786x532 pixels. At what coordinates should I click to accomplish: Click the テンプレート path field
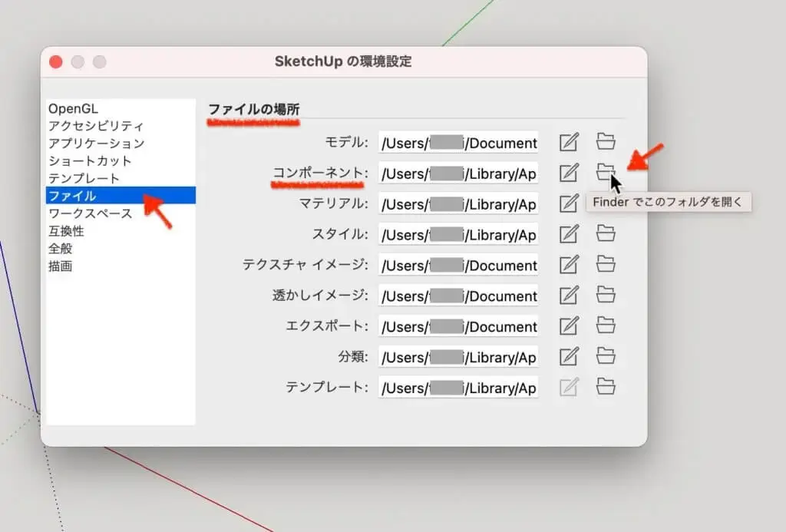(x=459, y=387)
